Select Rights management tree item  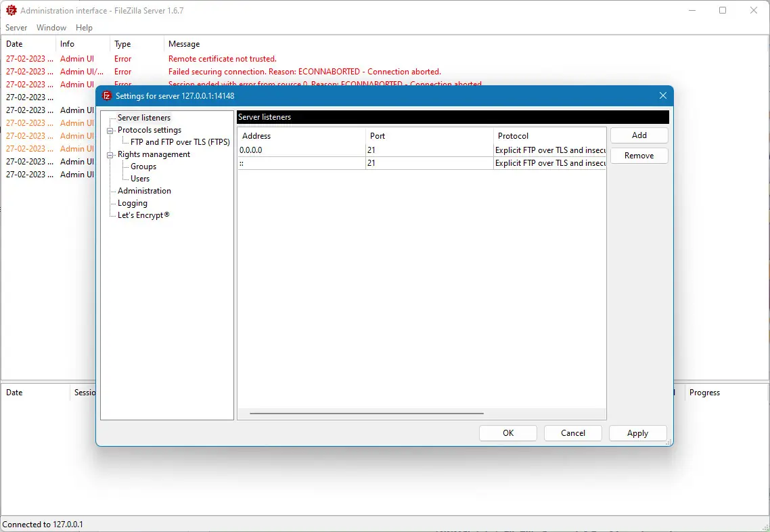click(x=154, y=154)
